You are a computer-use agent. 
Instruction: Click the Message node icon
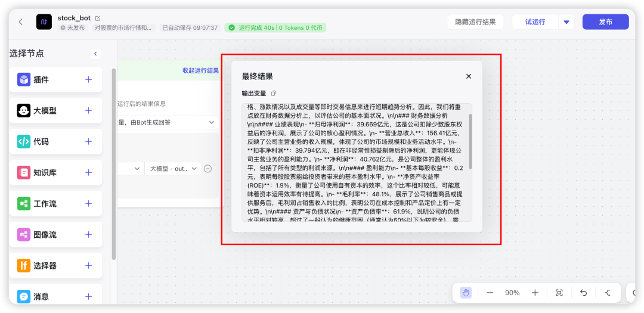tap(23, 296)
